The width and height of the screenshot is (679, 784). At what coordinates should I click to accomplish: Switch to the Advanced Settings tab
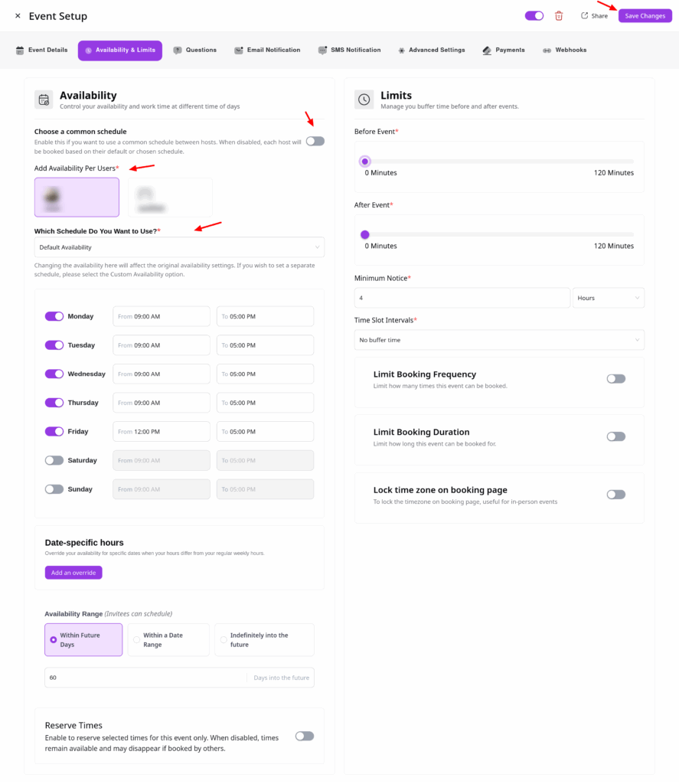tap(431, 51)
